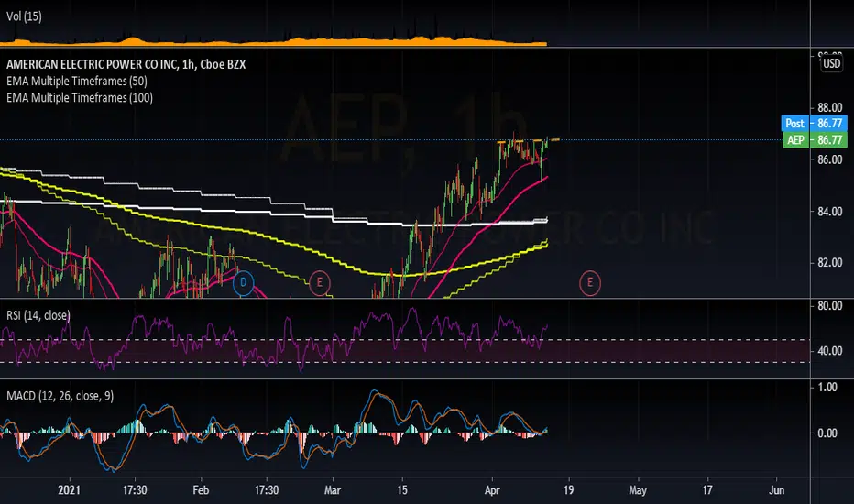Click the May label on time axis

[x=638, y=490]
